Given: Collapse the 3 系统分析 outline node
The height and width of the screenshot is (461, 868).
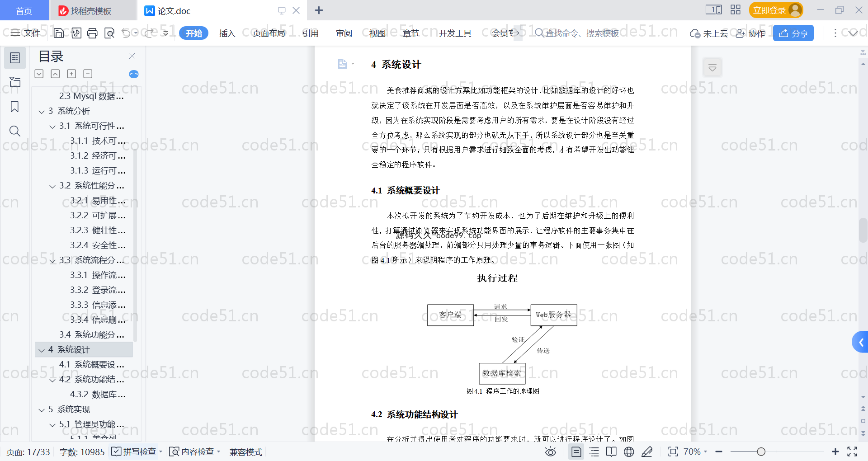Looking at the screenshot, I should tap(42, 112).
